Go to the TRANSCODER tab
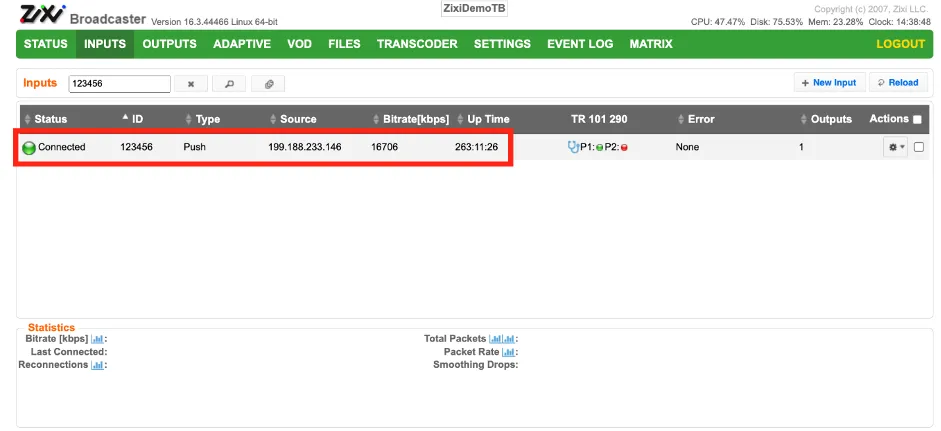The image size is (941, 431). click(417, 44)
